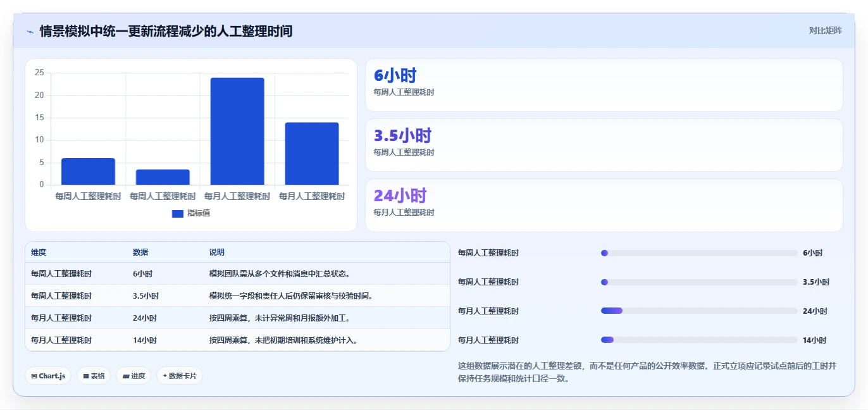Click the 对比矩阵 label in the header
This screenshot has width=868, height=410.
point(826,30)
